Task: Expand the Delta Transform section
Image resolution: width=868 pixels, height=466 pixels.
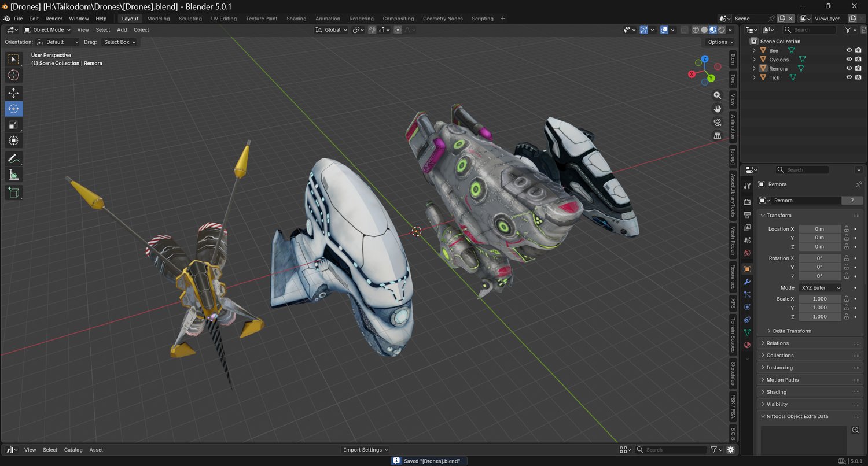Action: point(791,331)
